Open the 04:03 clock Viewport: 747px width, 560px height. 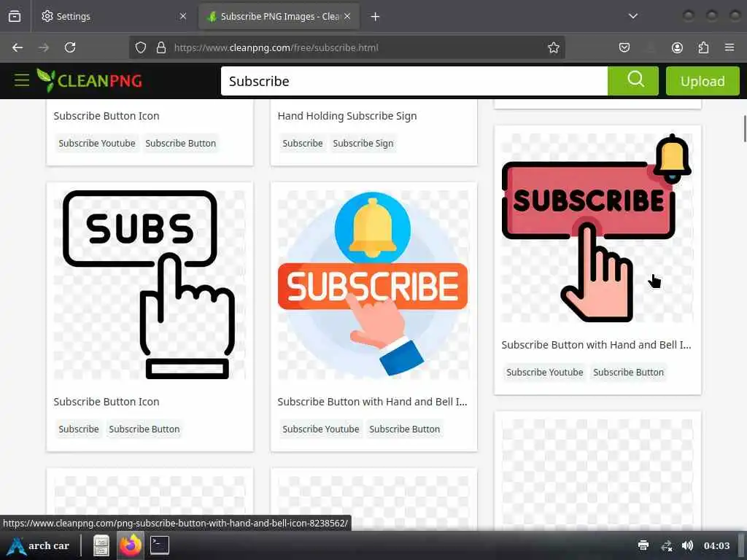tap(716, 545)
